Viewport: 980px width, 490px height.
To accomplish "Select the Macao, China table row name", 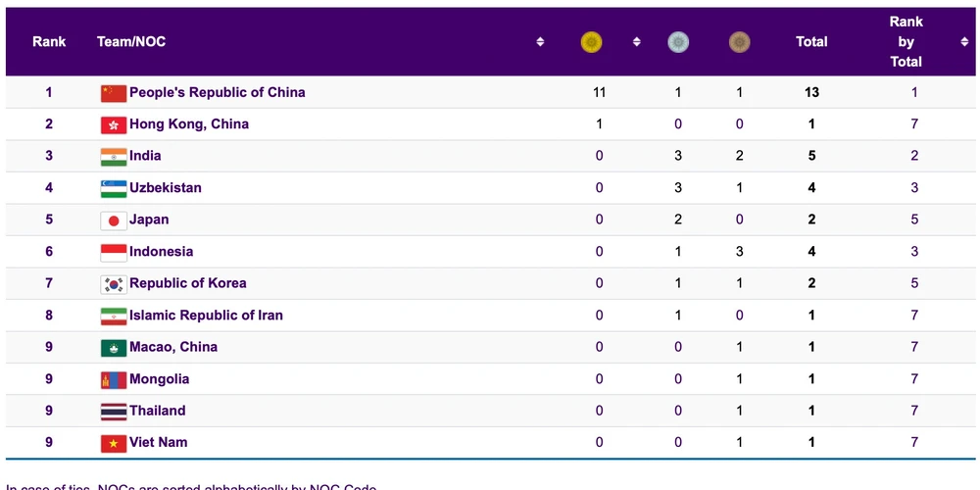I will 173,347.
